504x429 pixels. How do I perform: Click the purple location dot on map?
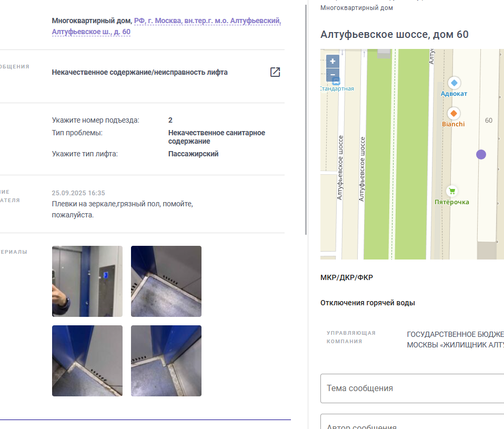pos(481,154)
